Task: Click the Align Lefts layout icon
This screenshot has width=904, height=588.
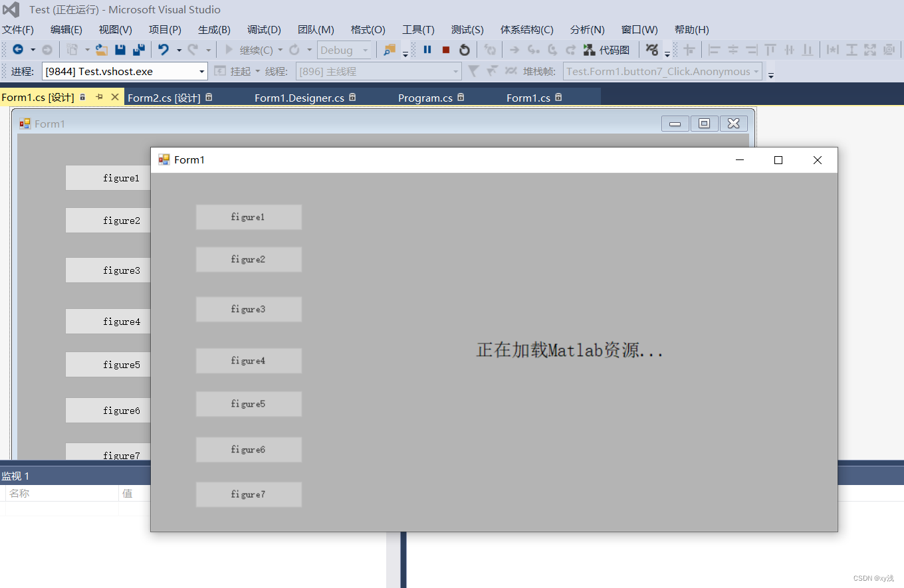Action: (715, 50)
